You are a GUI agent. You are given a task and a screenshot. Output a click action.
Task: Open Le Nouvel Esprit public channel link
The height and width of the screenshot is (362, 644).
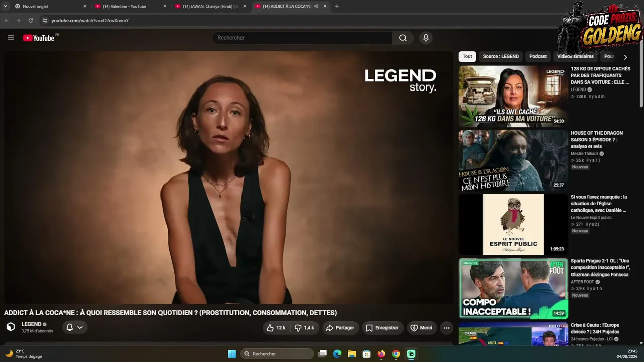591,218
